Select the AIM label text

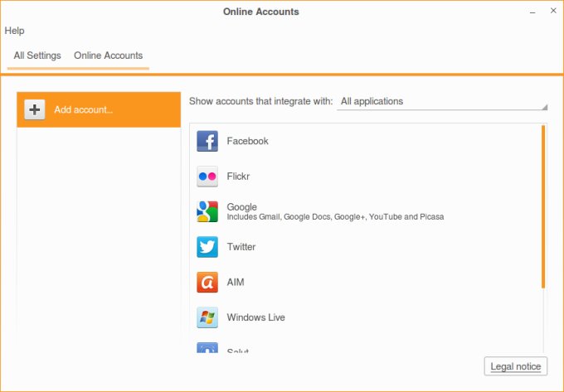236,282
